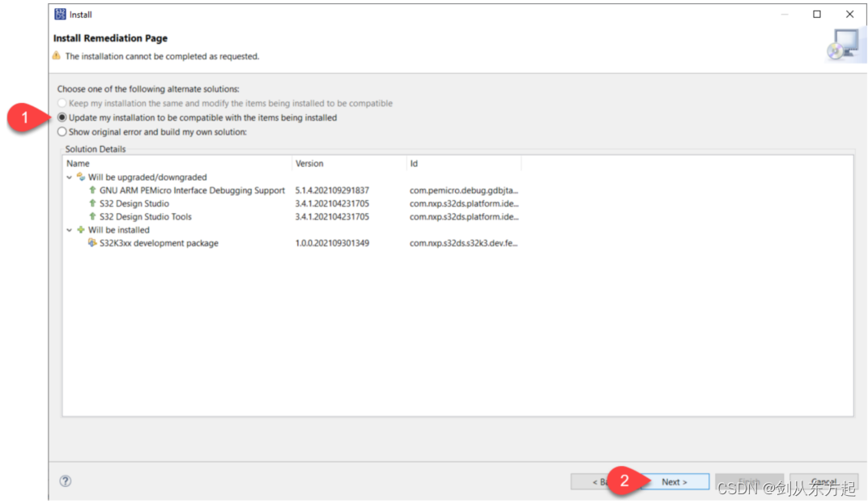This screenshot has height=504, width=868.
Task: Click the install wizard banner image
Action: (845, 45)
